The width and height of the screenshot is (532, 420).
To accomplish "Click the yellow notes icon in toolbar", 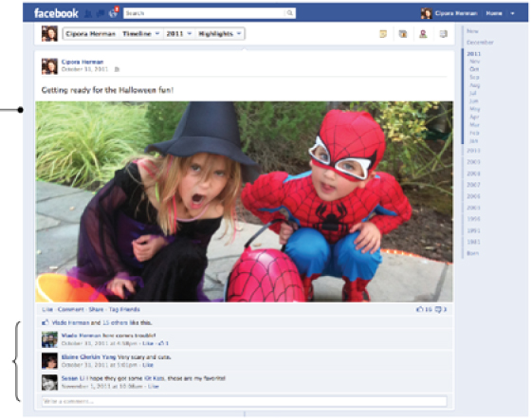I will coord(383,34).
